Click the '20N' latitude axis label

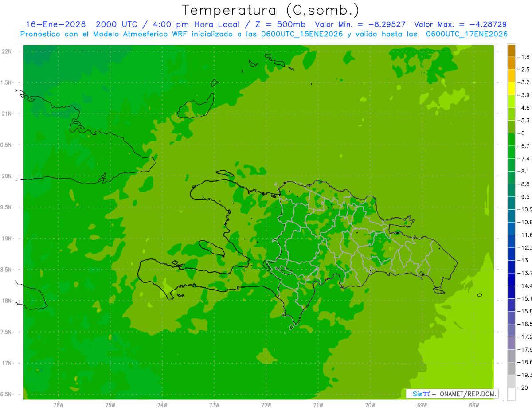7,176
